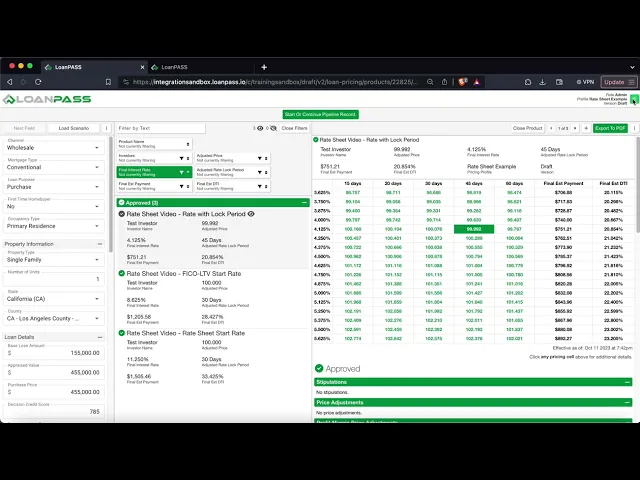Close the first LoanPASS tab
Viewport: 640px width, 480px height.
point(142,67)
